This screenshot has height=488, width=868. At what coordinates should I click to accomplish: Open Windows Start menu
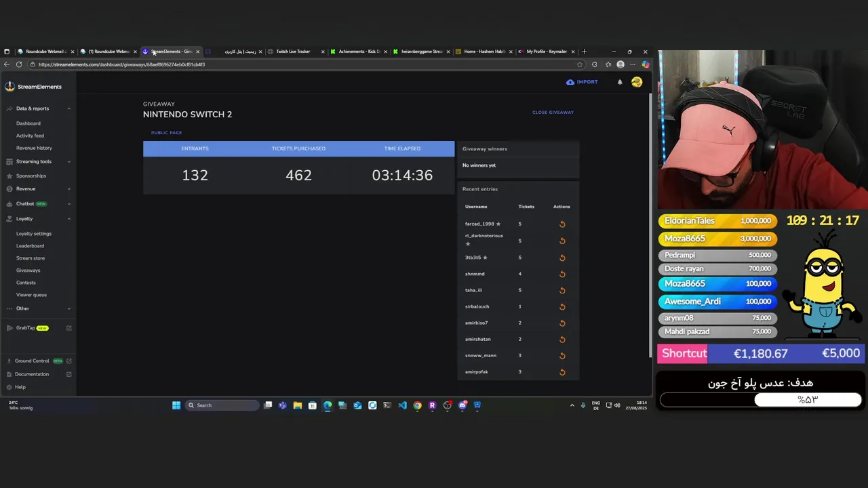tap(176, 405)
